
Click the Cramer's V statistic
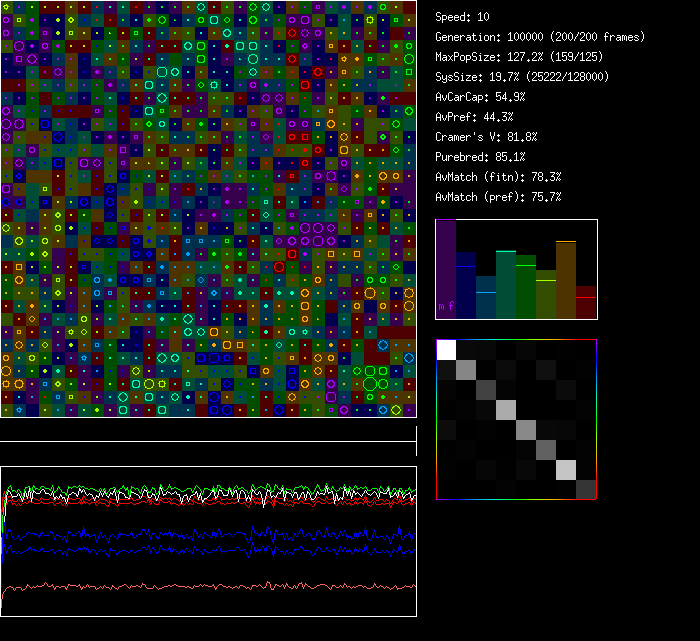[486, 137]
